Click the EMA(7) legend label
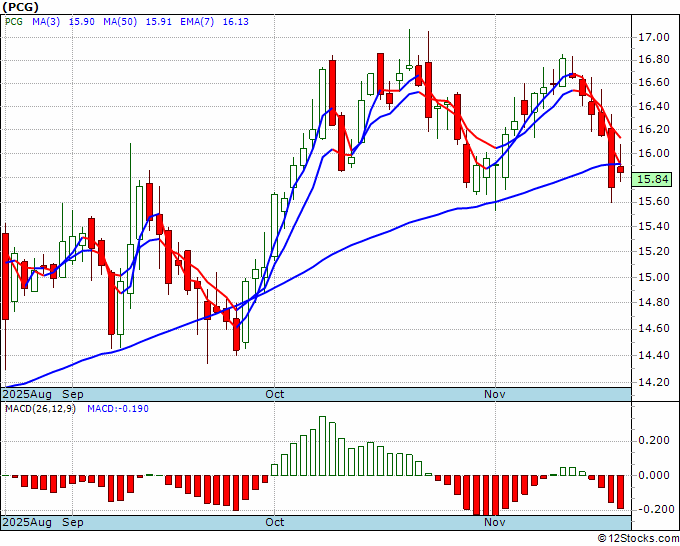The width and height of the screenshot is (680, 546). 197,22
